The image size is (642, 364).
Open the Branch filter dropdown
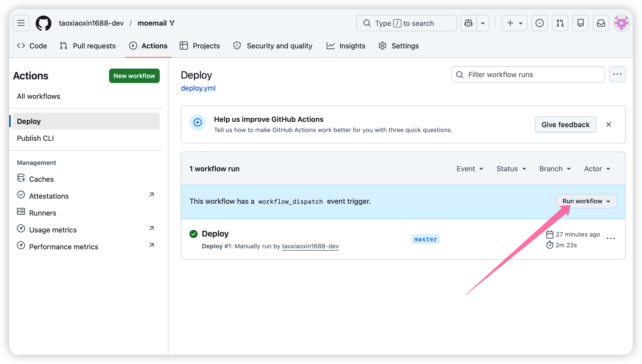pyautogui.click(x=555, y=169)
